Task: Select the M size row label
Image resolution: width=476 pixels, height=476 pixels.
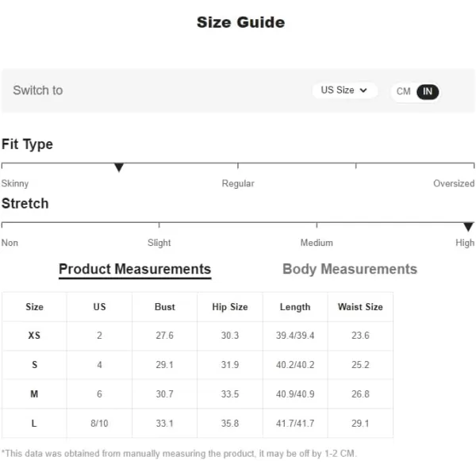Action: pyautogui.click(x=34, y=394)
